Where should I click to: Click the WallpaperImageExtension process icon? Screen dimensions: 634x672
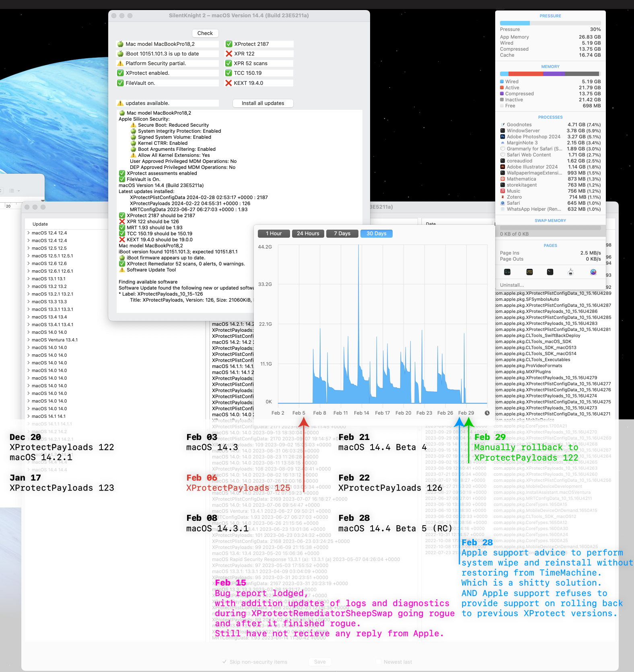(502, 173)
